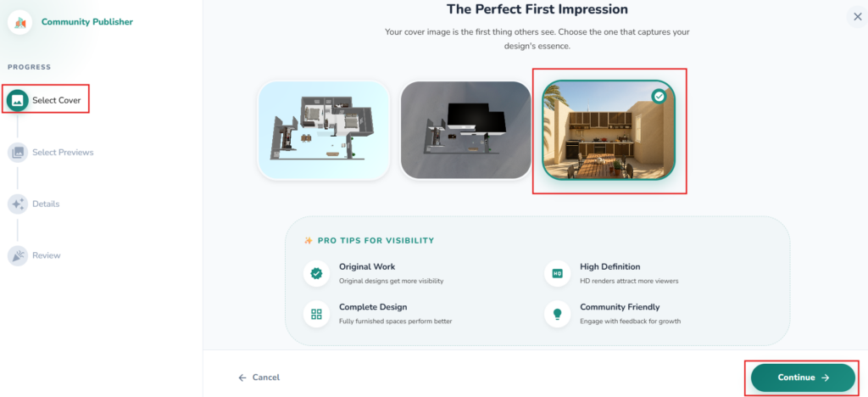This screenshot has height=397, width=868.
Task: Select the gray 3D model cover image
Action: (x=465, y=131)
